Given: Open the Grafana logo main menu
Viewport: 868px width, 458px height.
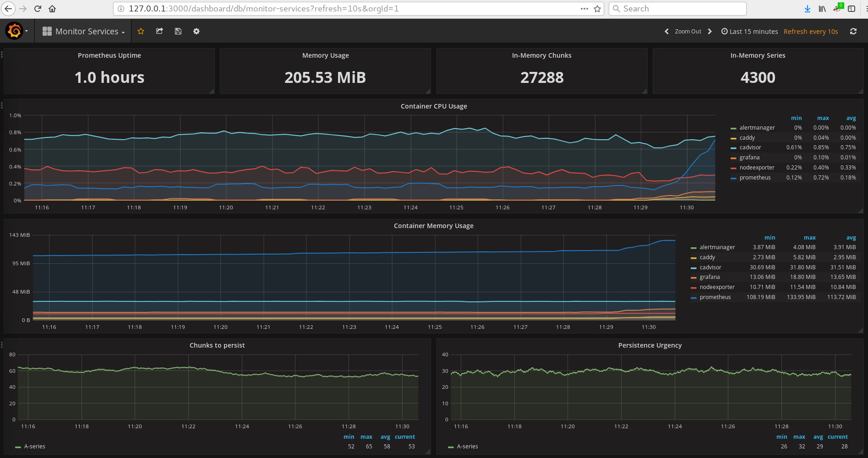Looking at the screenshot, I should [x=15, y=31].
